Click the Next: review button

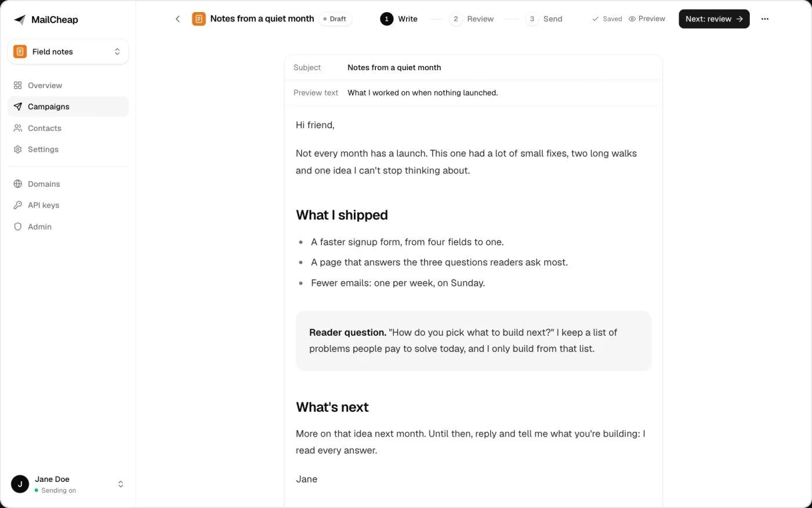coord(714,19)
